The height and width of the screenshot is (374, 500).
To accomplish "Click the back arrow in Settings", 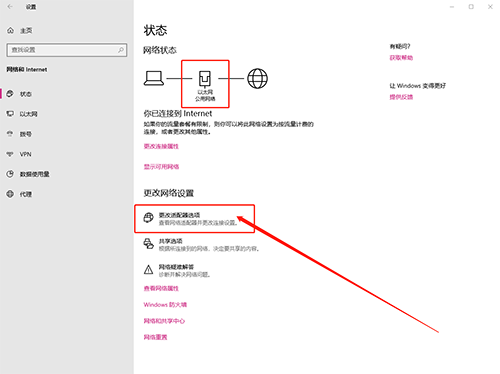I will pyautogui.click(x=10, y=7).
